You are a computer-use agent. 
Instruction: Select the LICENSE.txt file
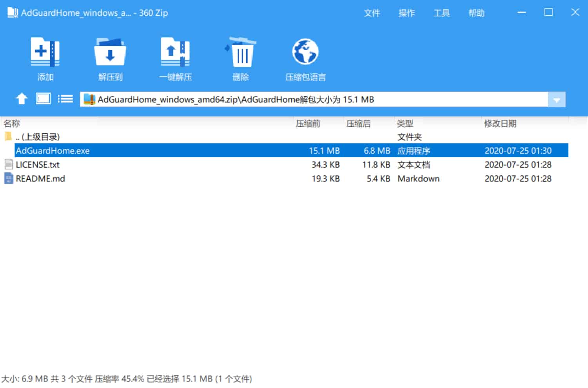[x=37, y=164]
